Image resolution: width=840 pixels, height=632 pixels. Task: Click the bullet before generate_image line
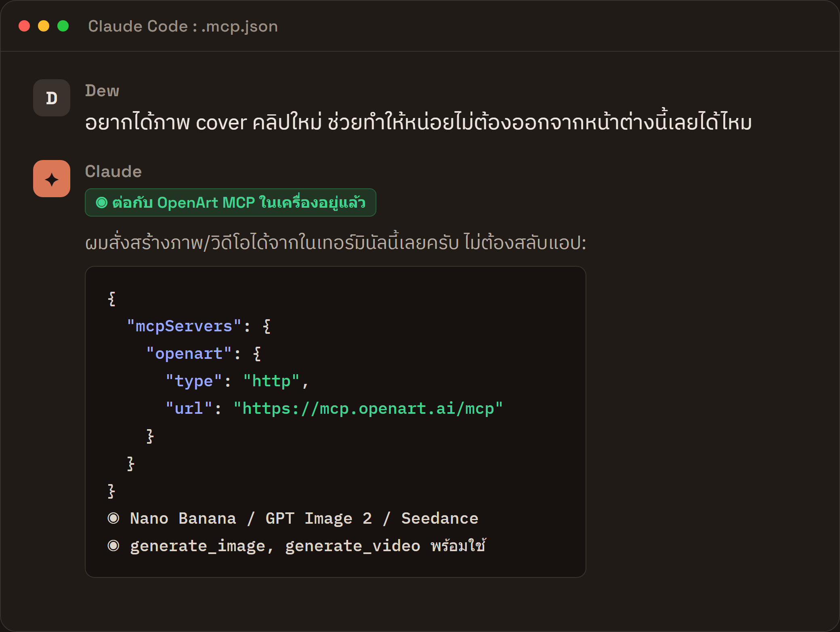click(113, 546)
